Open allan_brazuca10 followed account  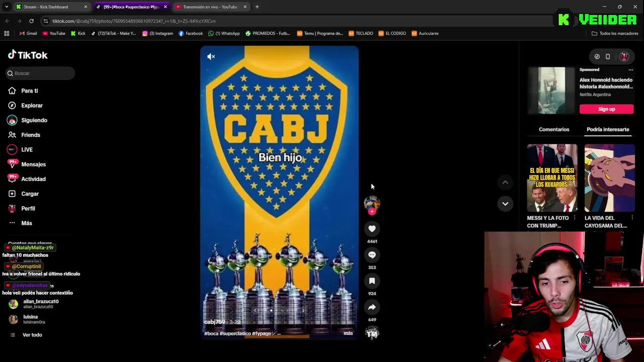tap(40, 304)
